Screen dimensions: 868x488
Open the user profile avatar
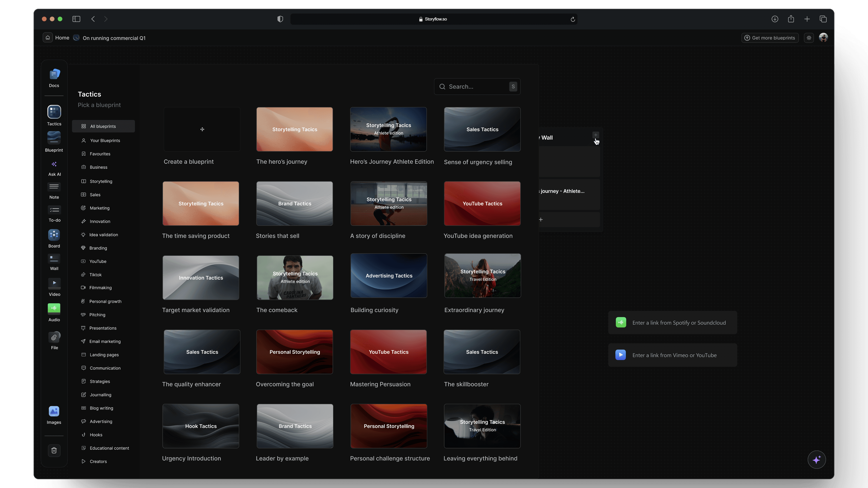point(823,38)
